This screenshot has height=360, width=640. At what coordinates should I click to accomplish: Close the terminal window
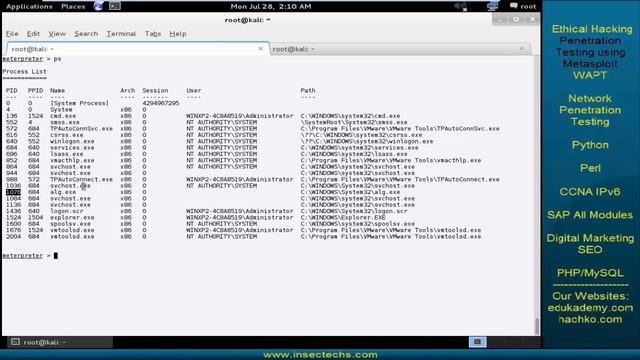(x=532, y=19)
